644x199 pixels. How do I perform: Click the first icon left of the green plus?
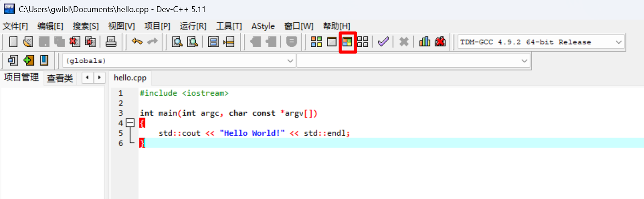tap(13, 60)
